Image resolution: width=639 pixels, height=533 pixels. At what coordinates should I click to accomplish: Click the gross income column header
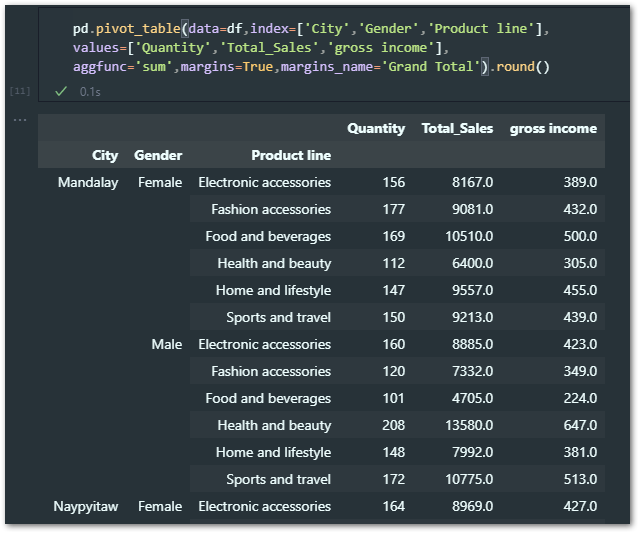552,128
